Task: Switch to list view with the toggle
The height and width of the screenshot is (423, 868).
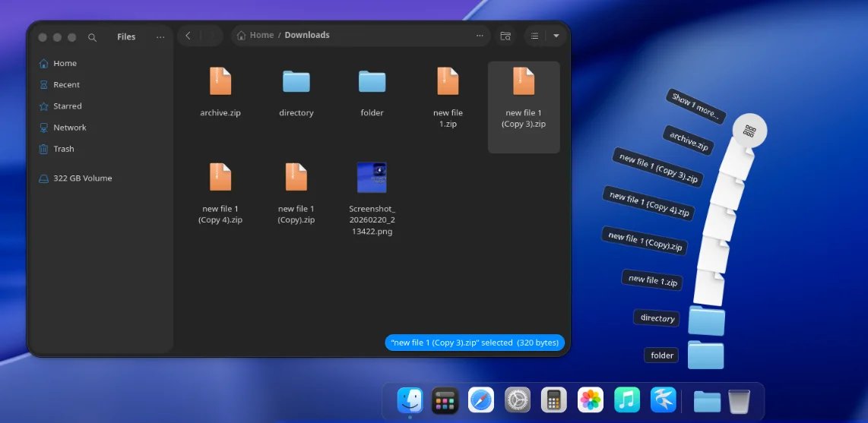Action: [534, 36]
